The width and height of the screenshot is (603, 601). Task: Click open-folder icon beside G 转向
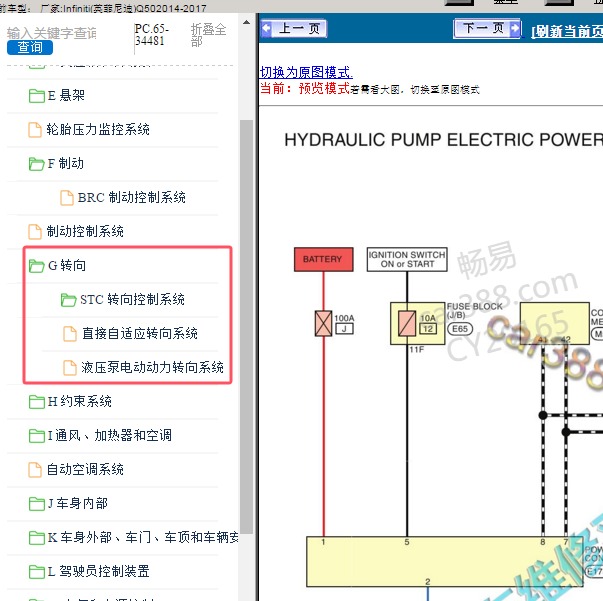pyautogui.click(x=37, y=266)
